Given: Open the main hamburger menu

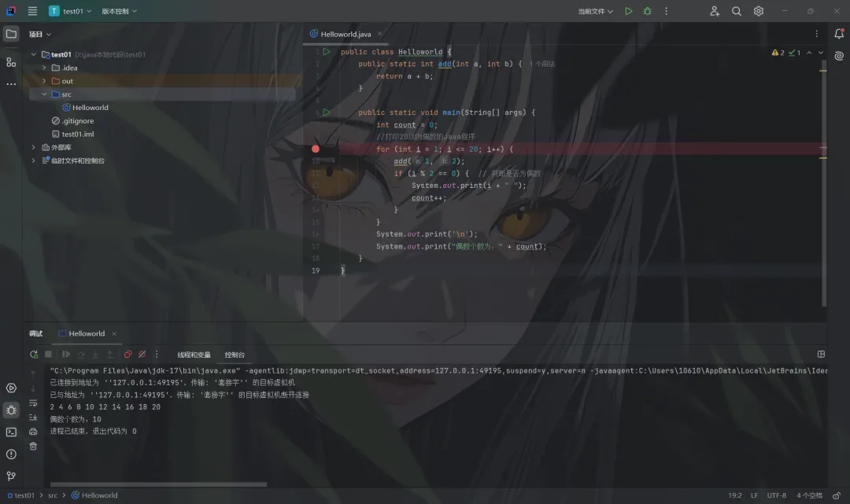Looking at the screenshot, I should (x=32, y=11).
